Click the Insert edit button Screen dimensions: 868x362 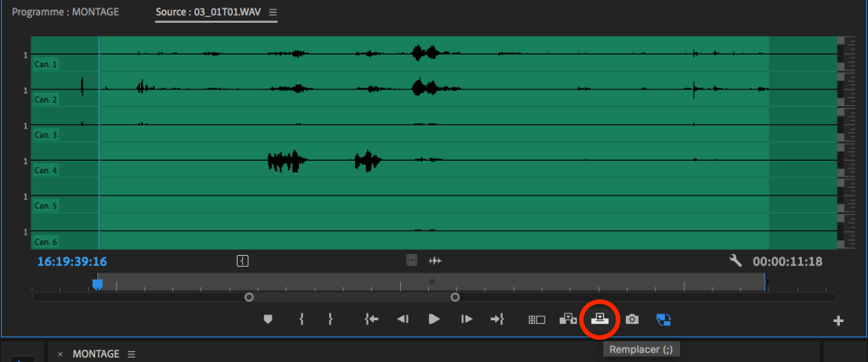click(x=568, y=319)
